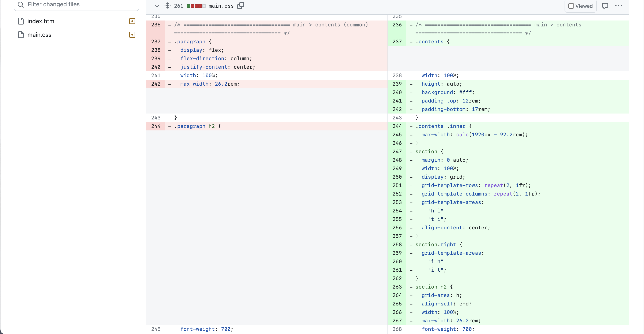Screen dimensions: 644x334
Task: Open the main.css filename link in the diff header
Action: [221, 6]
